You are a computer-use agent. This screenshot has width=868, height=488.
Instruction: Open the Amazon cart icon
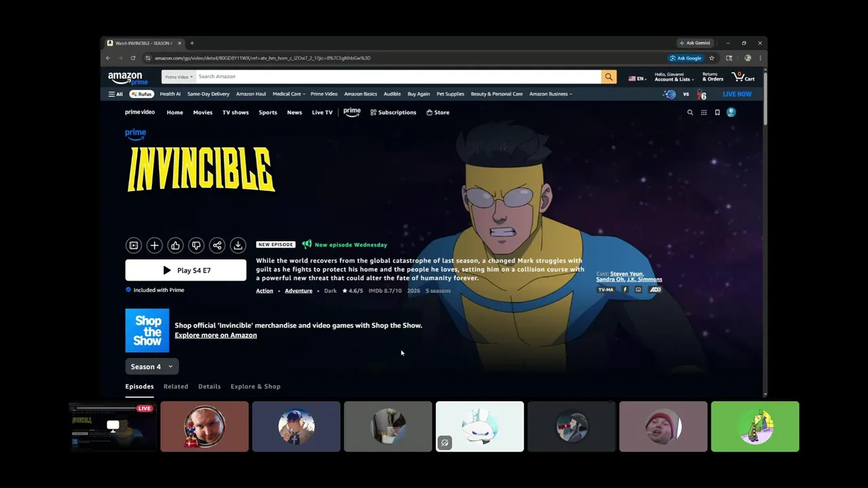click(x=743, y=77)
